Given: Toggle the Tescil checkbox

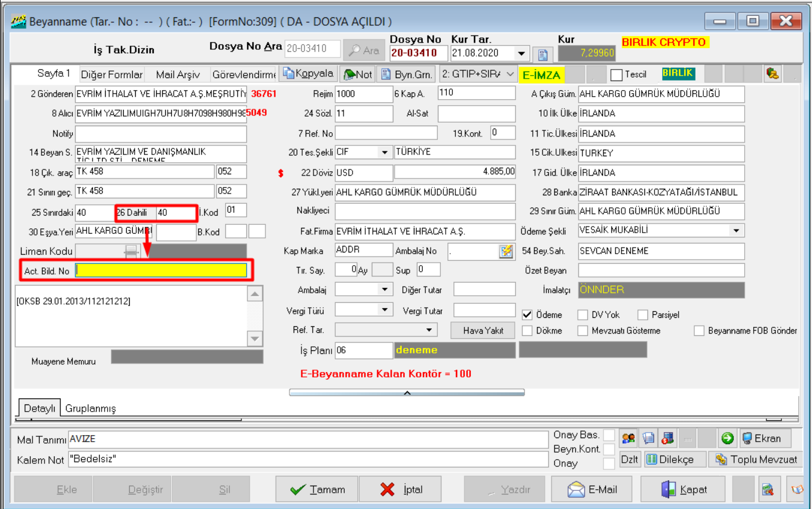Looking at the screenshot, I should click(x=616, y=75).
